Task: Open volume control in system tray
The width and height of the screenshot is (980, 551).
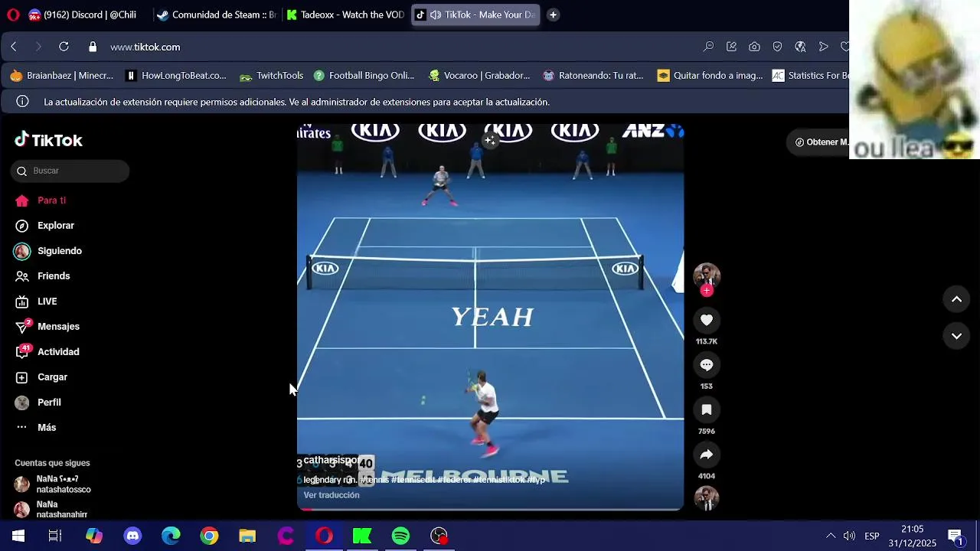Action: tap(849, 536)
